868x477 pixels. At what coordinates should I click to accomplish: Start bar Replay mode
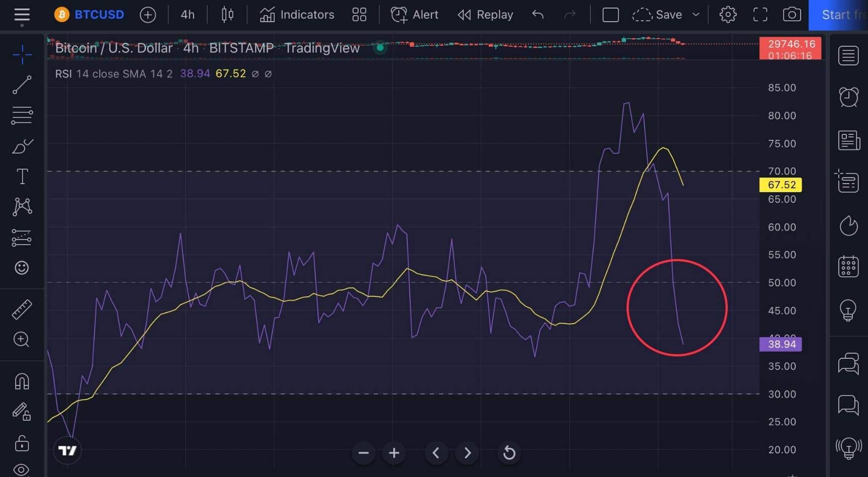point(485,15)
